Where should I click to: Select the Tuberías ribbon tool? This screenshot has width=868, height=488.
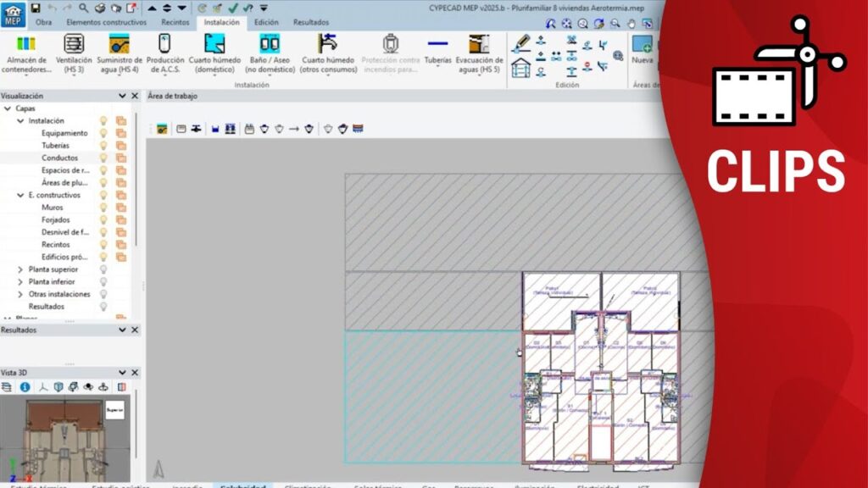[x=437, y=45]
